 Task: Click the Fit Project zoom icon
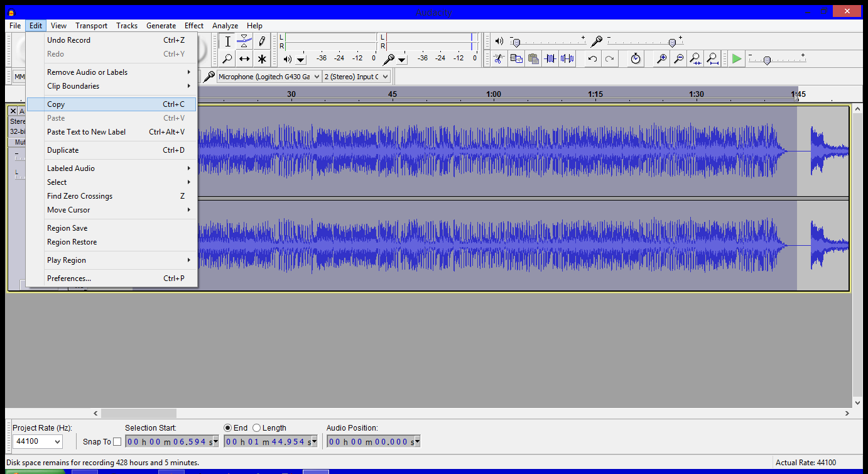pos(712,58)
